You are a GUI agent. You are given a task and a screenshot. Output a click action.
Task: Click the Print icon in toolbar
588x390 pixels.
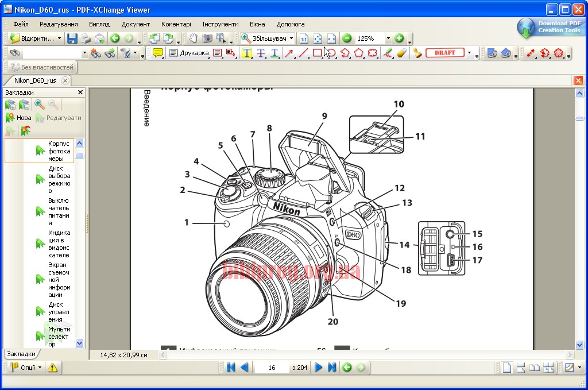point(86,38)
